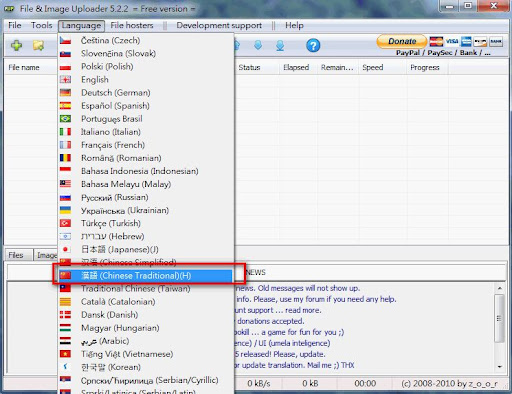This screenshot has height=394, width=512.
Task: Click the German flag icon
Action: pyautogui.click(x=65, y=93)
